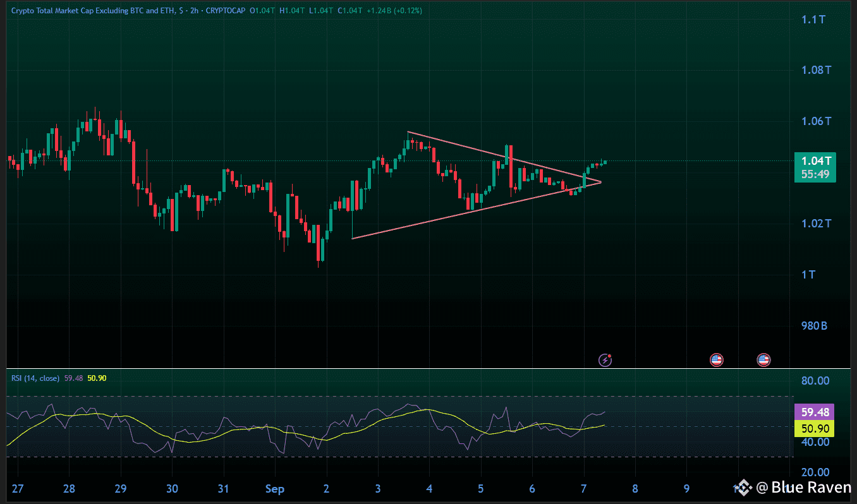Click the 27 date label on the time axis
The width and height of the screenshot is (857, 504).
(x=18, y=488)
